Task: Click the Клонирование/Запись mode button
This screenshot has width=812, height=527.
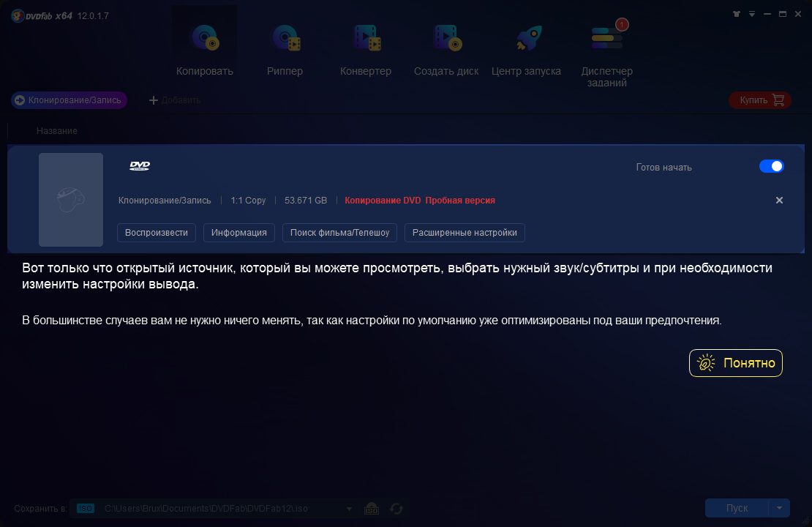Action: pyautogui.click(x=69, y=100)
